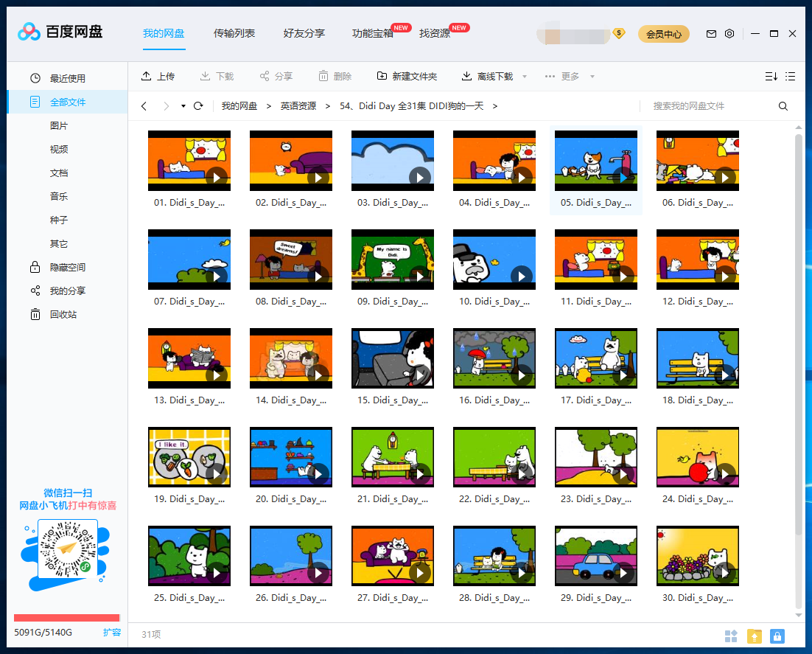Image resolution: width=812 pixels, height=654 pixels.
Task: Click the 12. Didi_s_Day file name
Action: [698, 302]
